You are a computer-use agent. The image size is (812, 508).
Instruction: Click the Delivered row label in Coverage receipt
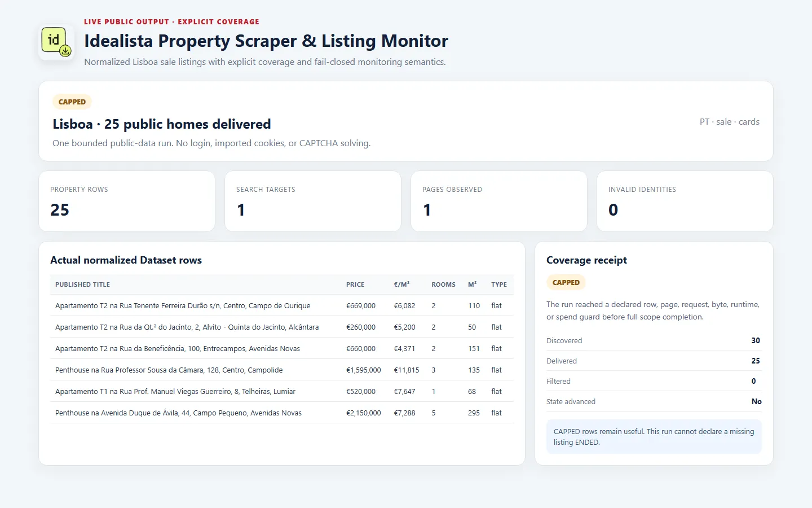pyautogui.click(x=562, y=361)
